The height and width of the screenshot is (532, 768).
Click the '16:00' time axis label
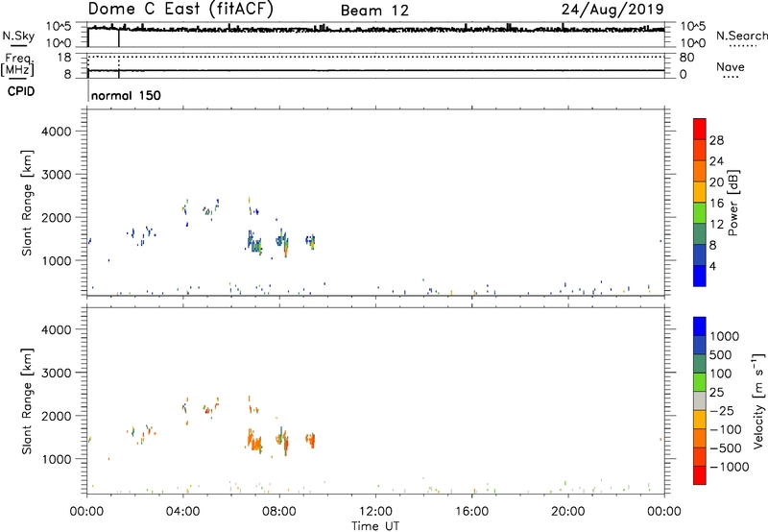tap(471, 512)
